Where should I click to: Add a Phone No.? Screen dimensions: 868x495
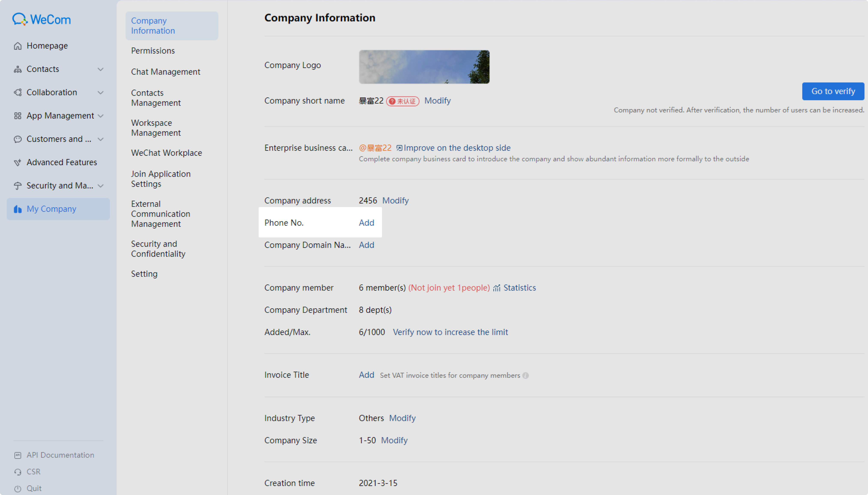click(x=366, y=223)
